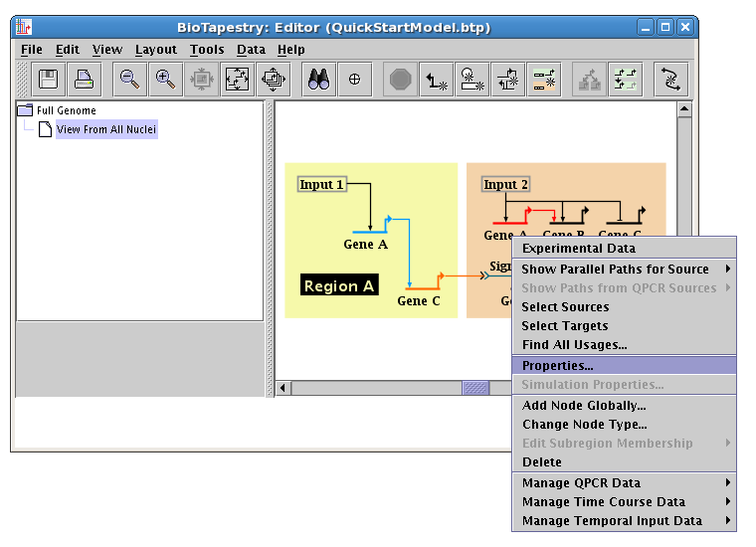Select View From All Nuclei tree item
The width and height of the screenshot is (756, 547).
pos(105,129)
